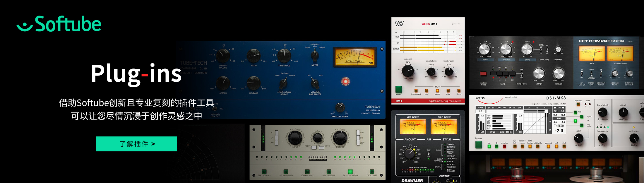Viewport: 644px width, 183px height.
Task: Enable the punch style on Weiss MM-1
Action: click(x=437, y=91)
